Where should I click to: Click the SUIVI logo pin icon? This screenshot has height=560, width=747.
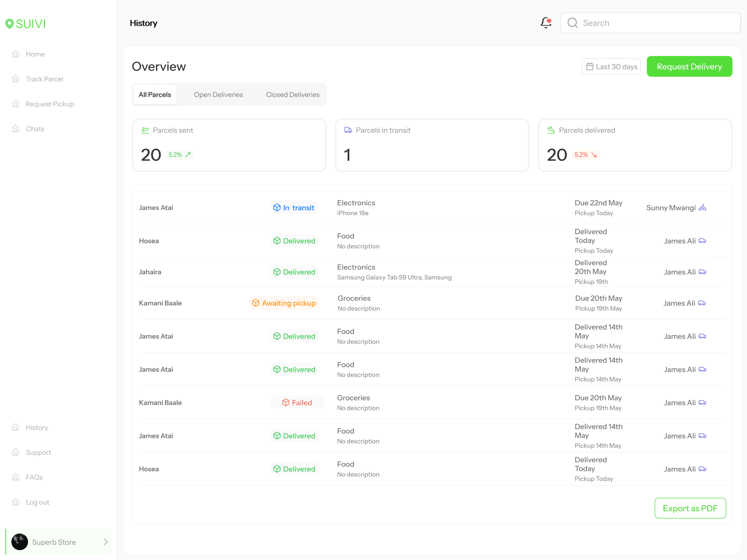(9, 24)
